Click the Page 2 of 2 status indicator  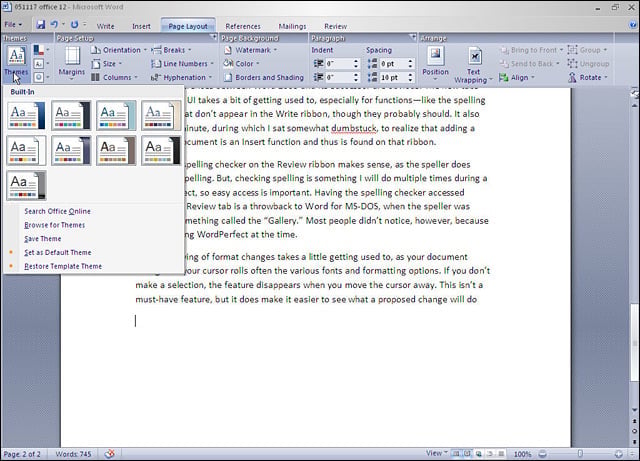22,454
